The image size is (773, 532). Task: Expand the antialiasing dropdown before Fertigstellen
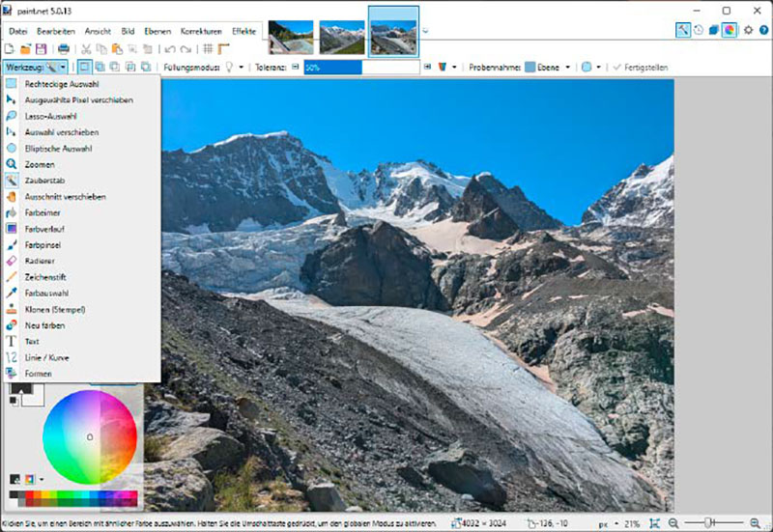[x=598, y=68]
